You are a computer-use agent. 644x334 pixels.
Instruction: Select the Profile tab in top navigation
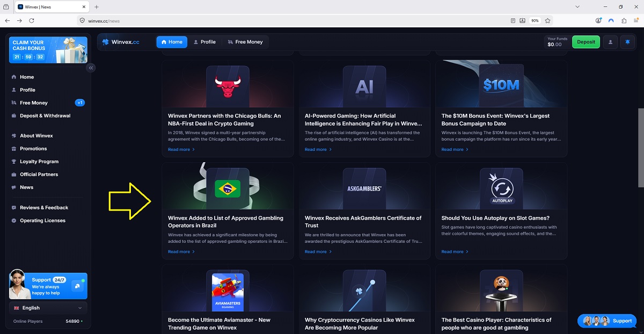[x=204, y=42]
